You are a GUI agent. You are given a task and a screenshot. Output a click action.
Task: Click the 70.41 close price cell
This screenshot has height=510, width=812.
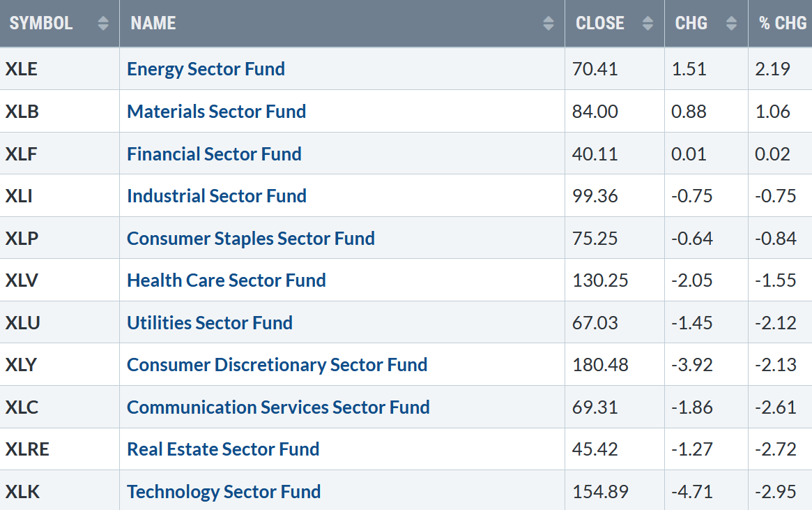[x=594, y=69]
